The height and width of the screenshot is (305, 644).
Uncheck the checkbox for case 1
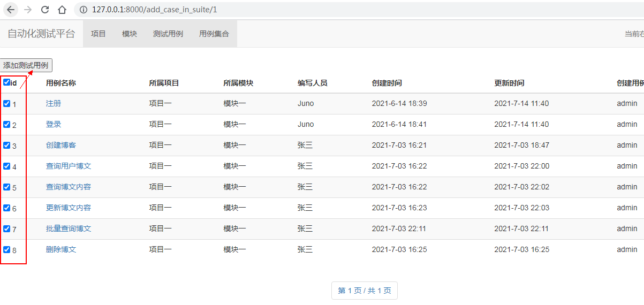click(6, 104)
